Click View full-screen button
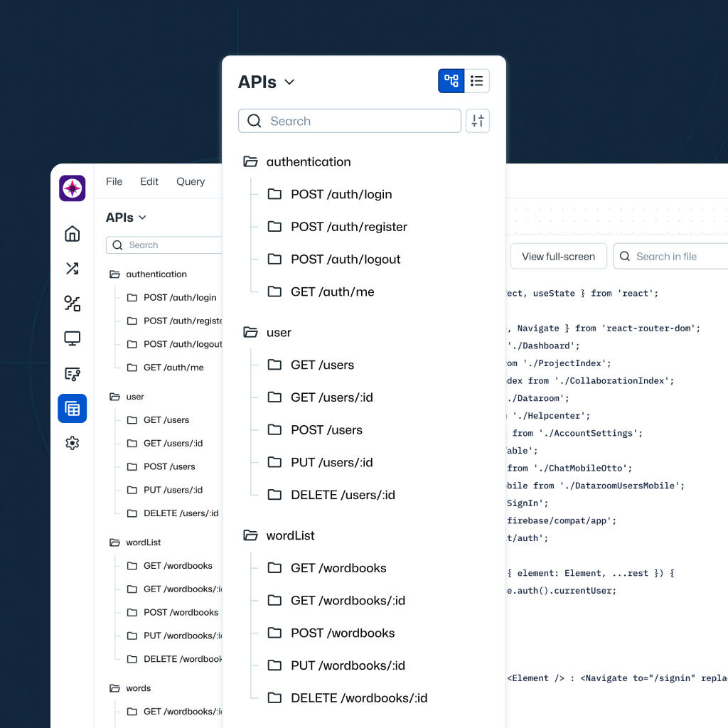The height and width of the screenshot is (728, 728). point(558,257)
